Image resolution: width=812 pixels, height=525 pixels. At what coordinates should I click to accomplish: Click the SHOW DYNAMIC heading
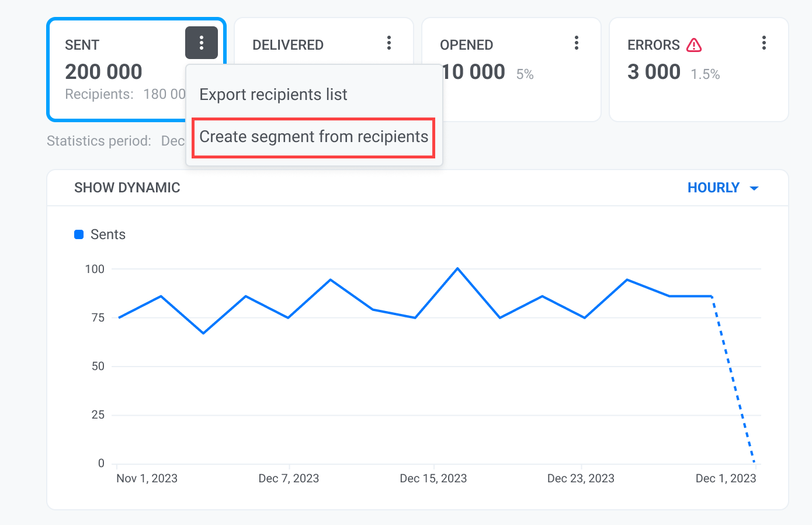(127, 187)
